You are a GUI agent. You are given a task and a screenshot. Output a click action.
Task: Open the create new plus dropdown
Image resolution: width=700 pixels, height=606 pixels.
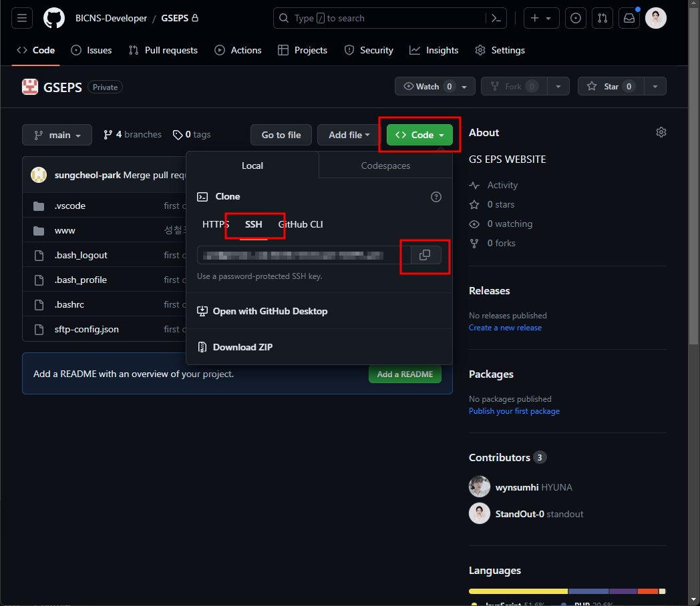pyautogui.click(x=541, y=18)
